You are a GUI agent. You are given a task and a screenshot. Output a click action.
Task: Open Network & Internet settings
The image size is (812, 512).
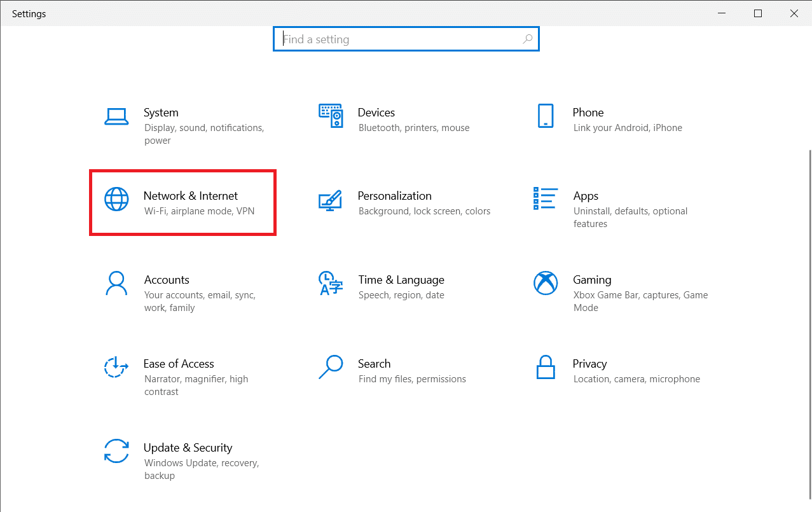tap(182, 202)
